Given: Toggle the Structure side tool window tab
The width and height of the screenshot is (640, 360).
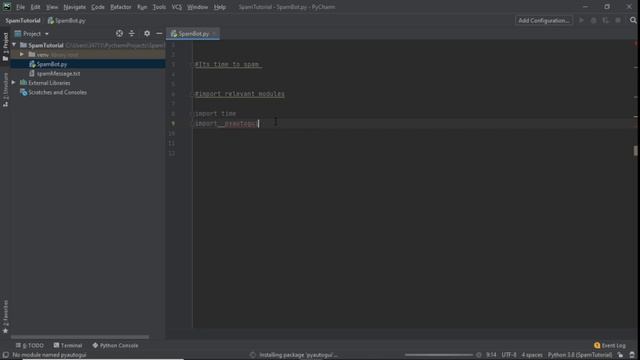Looking at the screenshot, I should click(x=5, y=90).
